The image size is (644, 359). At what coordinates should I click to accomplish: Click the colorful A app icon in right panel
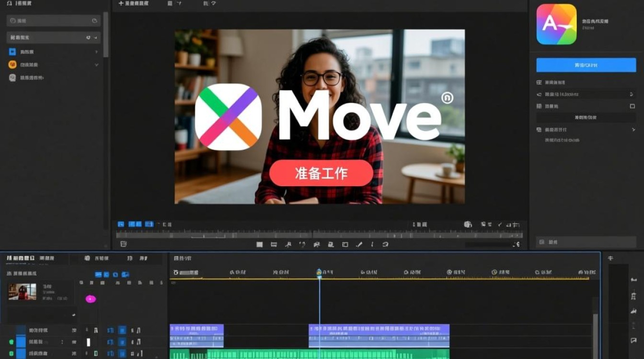point(556,24)
